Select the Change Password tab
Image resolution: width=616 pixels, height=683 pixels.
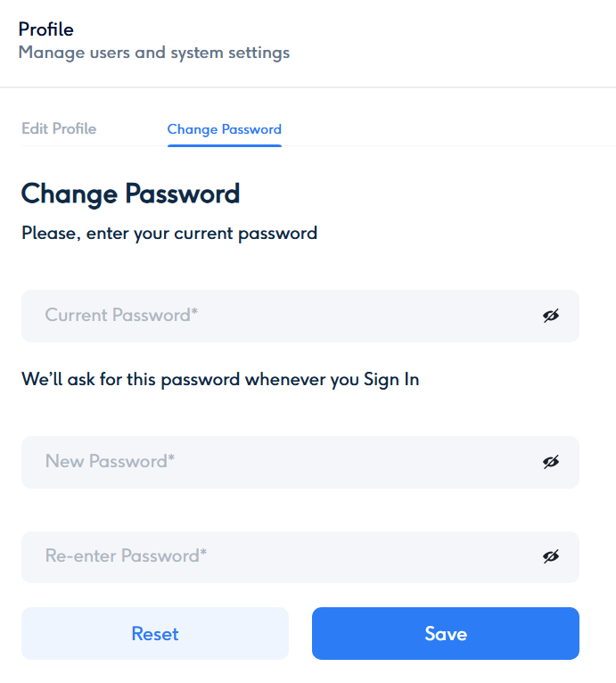[x=224, y=129]
